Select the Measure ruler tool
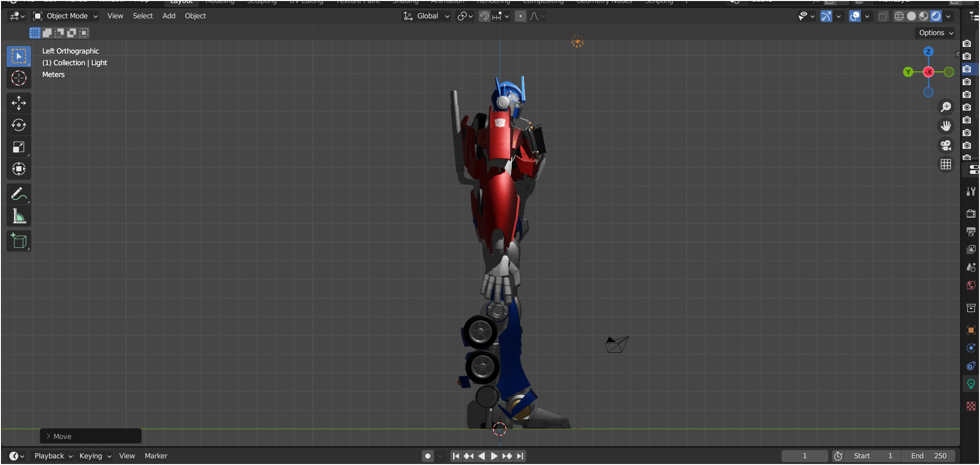The width and height of the screenshot is (980, 465). 19,216
